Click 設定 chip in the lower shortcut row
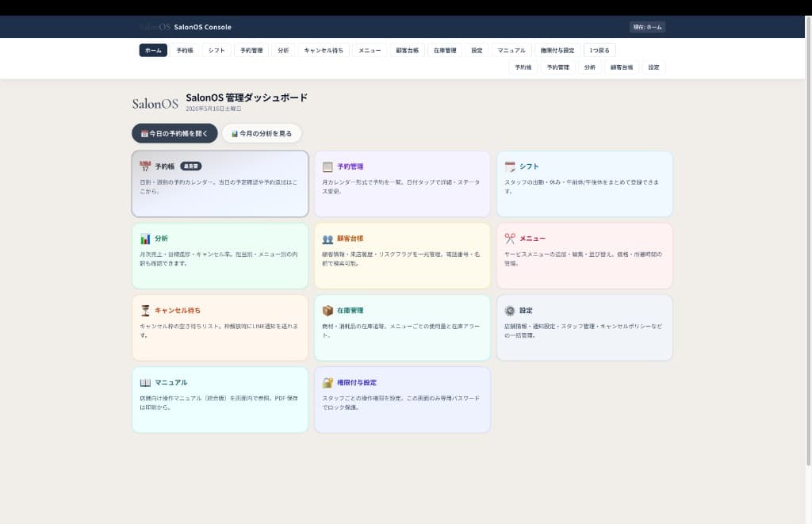This screenshot has height=524, width=812. click(654, 67)
